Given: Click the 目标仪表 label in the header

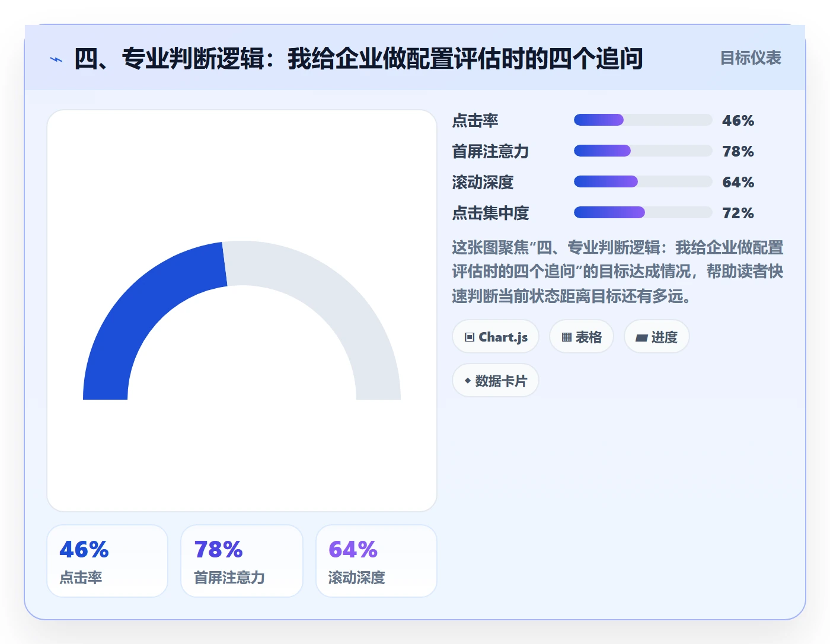Looking at the screenshot, I should pos(750,58).
